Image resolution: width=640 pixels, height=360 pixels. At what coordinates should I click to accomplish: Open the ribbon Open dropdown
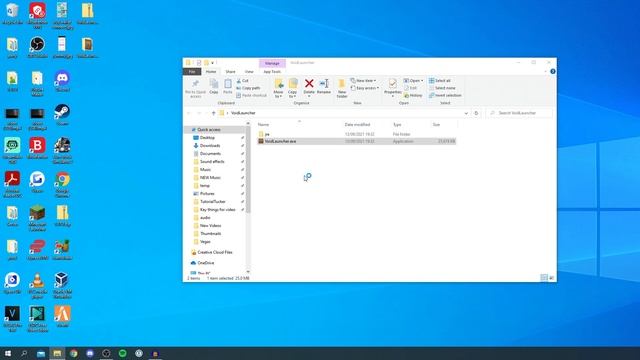tap(413, 81)
